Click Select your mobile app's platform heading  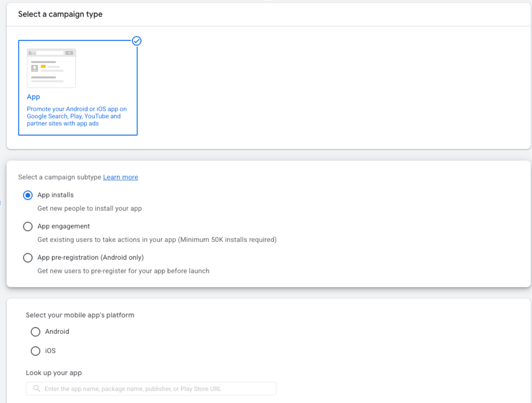pos(80,315)
